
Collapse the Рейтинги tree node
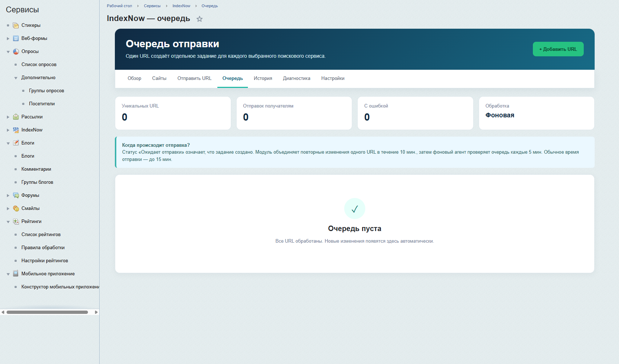[8, 222]
